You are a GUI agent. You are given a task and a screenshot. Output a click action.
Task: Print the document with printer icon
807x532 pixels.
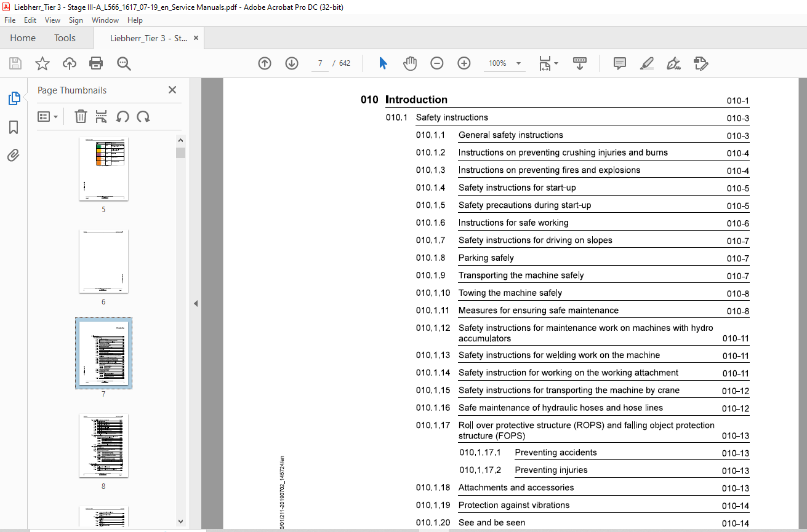pos(96,63)
